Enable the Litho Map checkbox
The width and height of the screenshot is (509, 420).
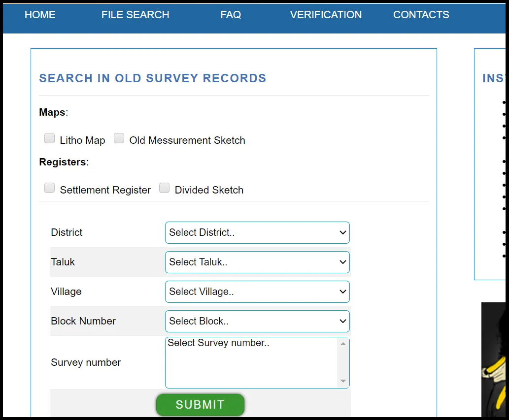point(49,138)
